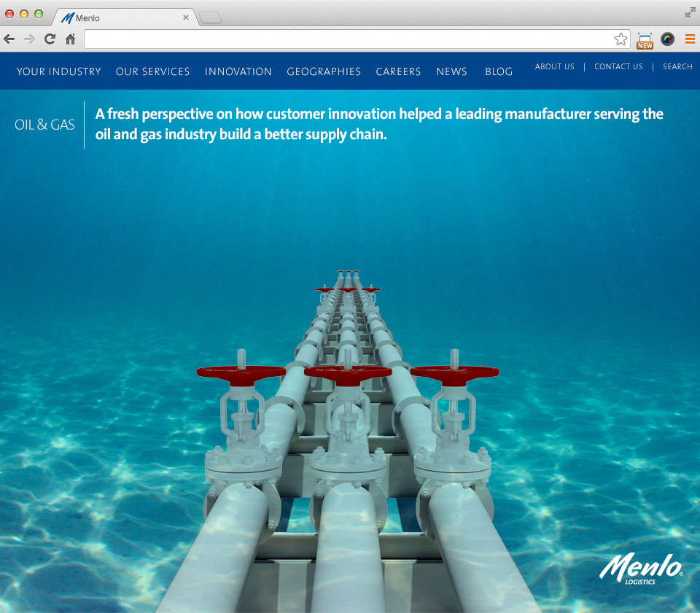Click the round color lens extension icon

coord(667,39)
